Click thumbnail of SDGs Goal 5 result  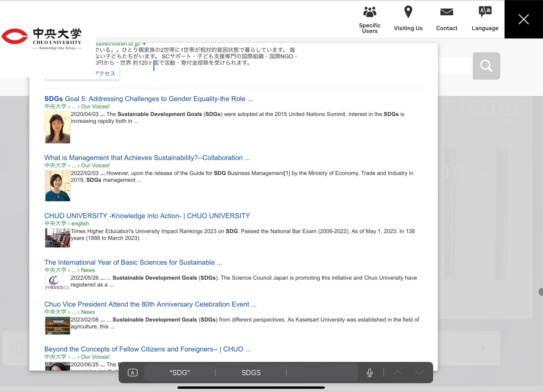(x=57, y=128)
